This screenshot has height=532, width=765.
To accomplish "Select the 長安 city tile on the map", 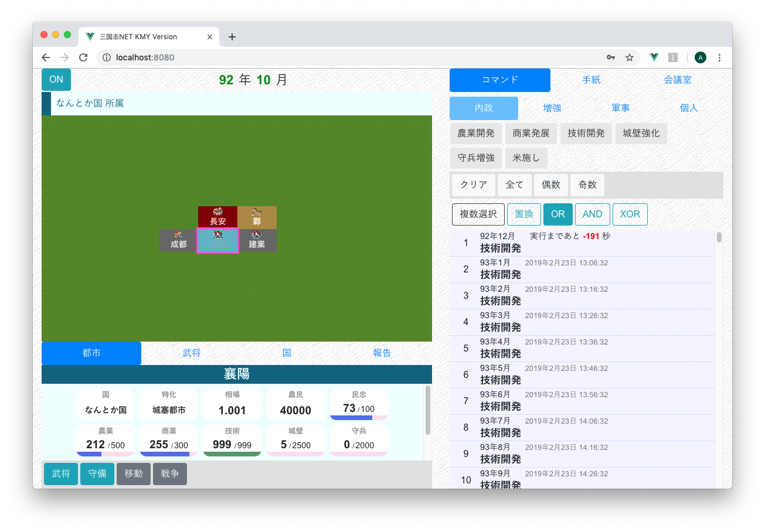I will pos(217,217).
